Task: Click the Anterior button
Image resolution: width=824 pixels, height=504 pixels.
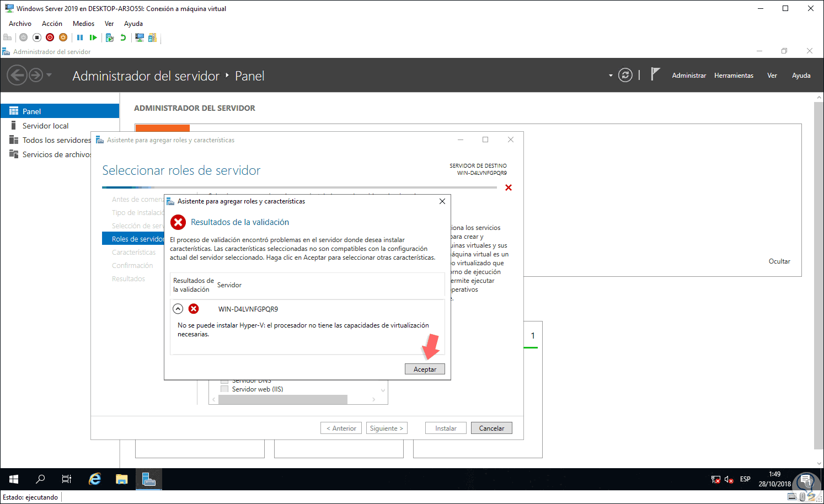Action: pyautogui.click(x=341, y=428)
